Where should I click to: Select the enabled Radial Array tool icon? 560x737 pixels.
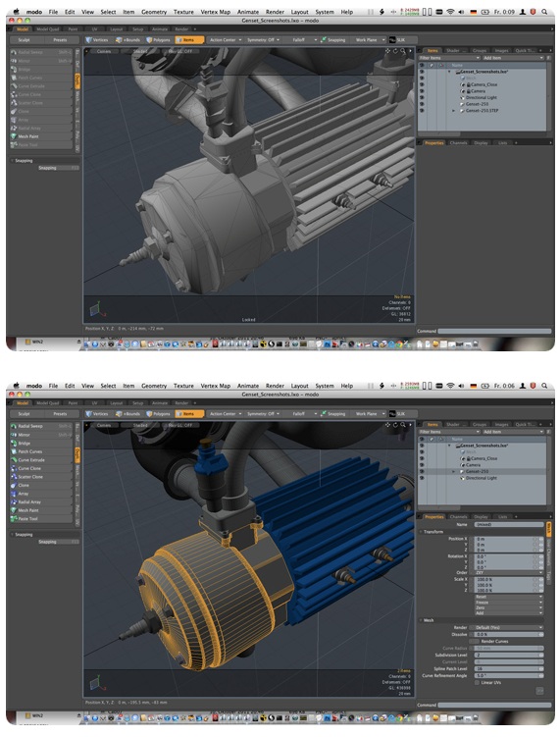click(14, 502)
